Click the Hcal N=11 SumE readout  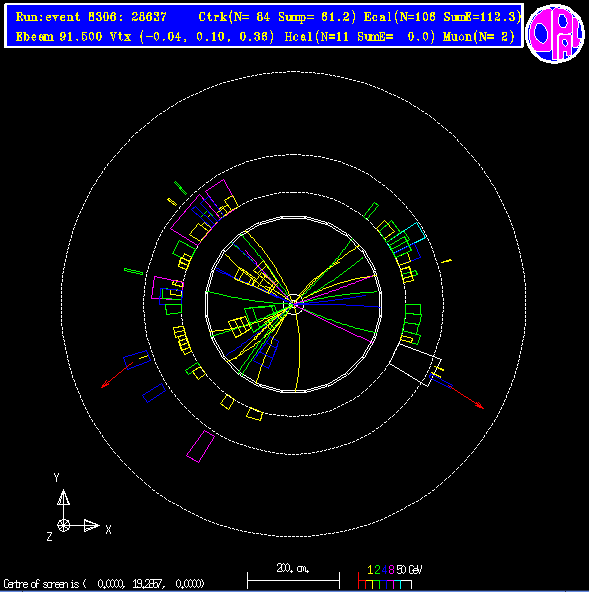point(359,37)
